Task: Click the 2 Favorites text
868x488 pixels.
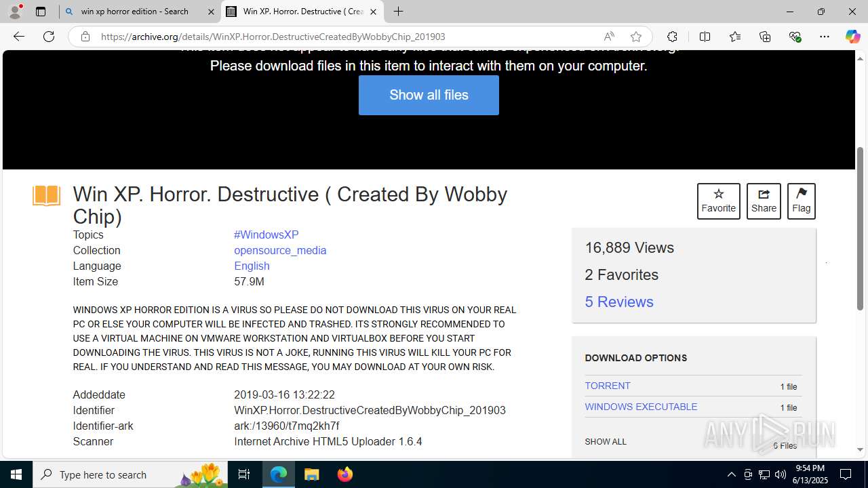Action: [x=622, y=274]
